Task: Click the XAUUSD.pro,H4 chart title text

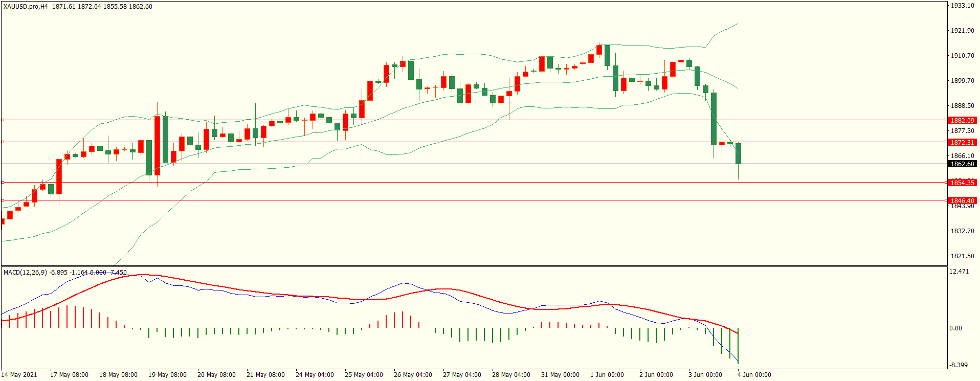Action: 26,7
